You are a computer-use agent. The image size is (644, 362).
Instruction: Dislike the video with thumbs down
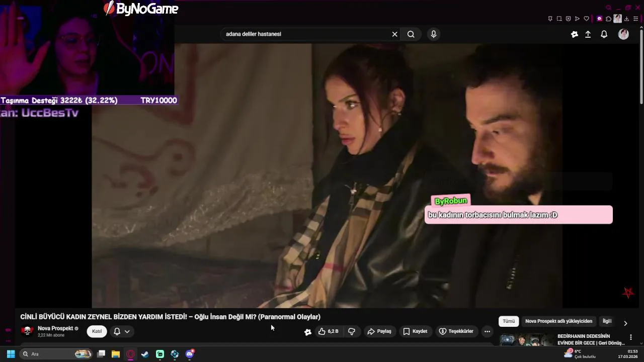click(x=352, y=331)
